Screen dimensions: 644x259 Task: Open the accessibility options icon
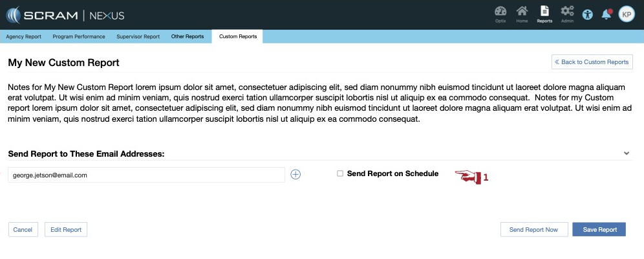(x=587, y=14)
